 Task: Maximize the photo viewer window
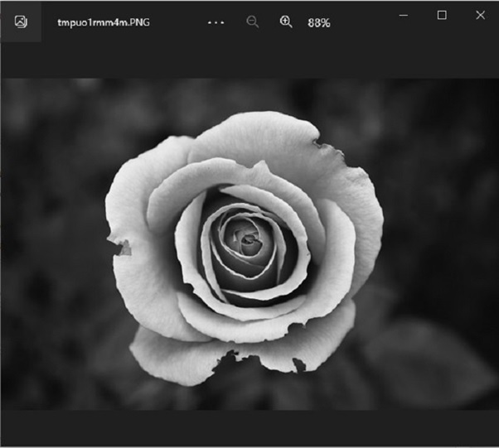(x=442, y=15)
